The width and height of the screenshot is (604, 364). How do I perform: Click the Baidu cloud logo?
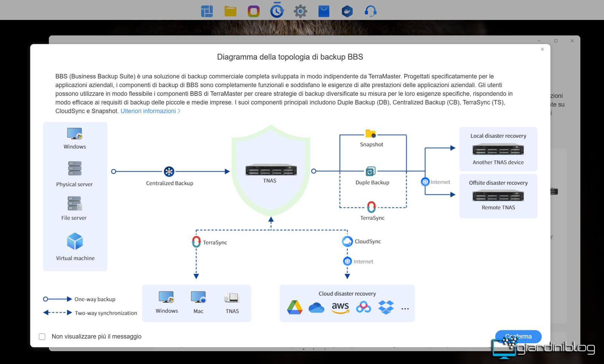tap(364, 307)
